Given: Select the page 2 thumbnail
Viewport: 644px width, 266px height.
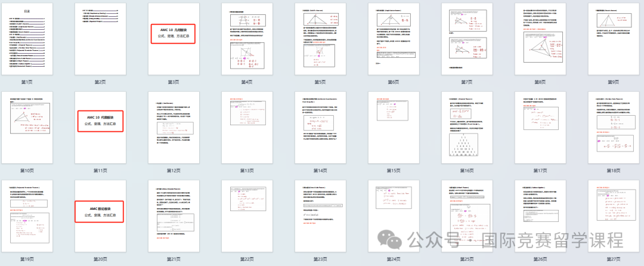Looking at the screenshot, I should click(x=100, y=39).
